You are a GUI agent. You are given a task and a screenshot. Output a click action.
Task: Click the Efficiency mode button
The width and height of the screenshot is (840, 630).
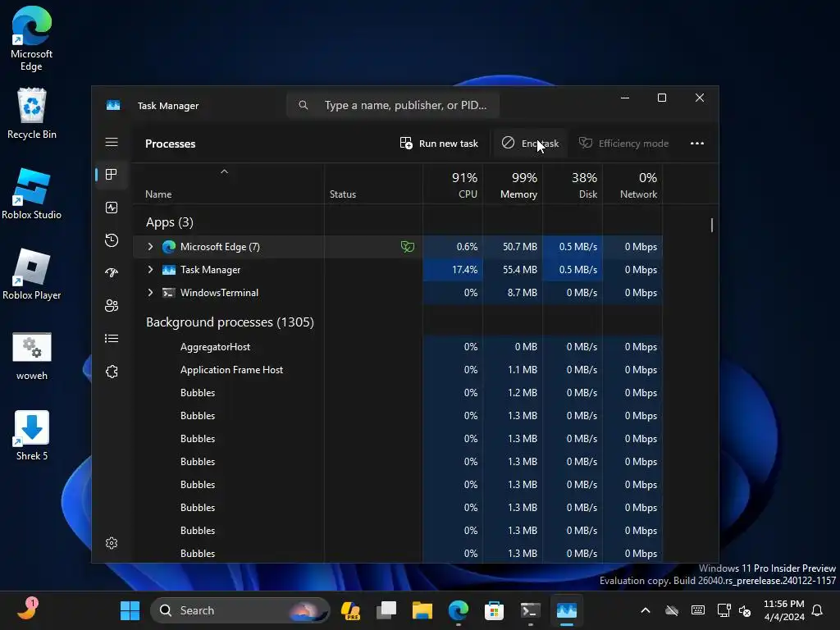(623, 143)
